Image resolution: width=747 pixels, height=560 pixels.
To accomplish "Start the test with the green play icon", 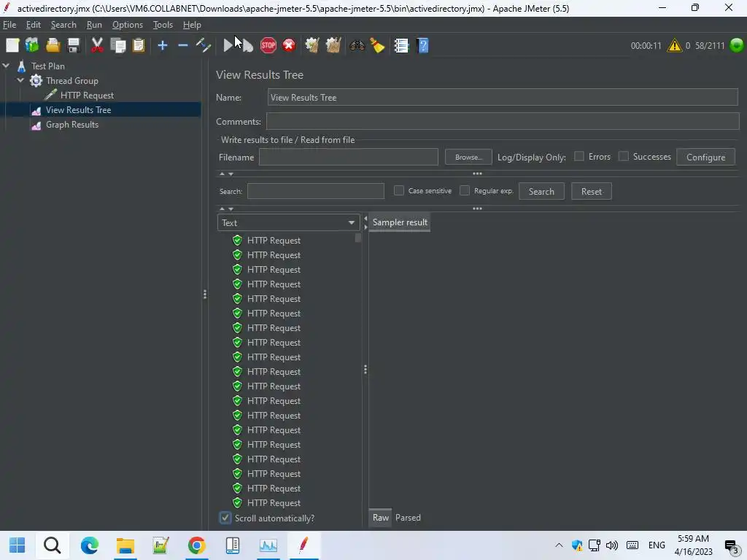I will [x=228, y=45].
